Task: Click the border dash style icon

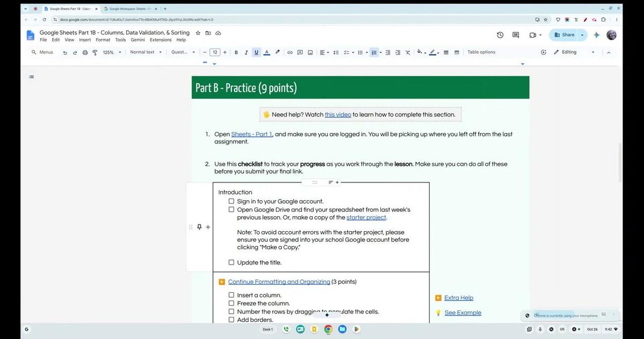Action: [457, 53]
